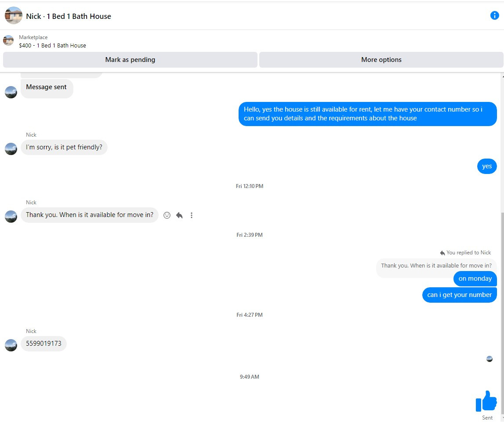Open more actions three-dot menu

192,215
